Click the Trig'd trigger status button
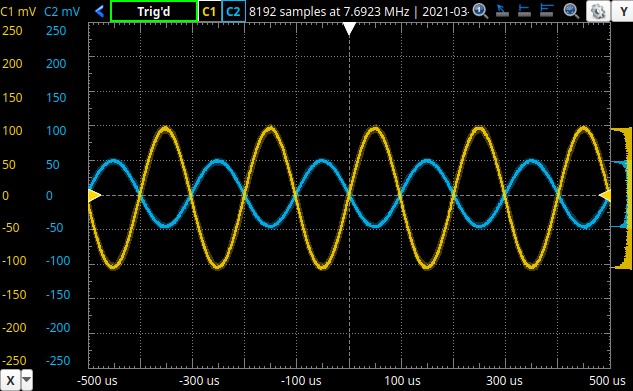The width and height of the screenshot is (633, 391). click(154, 11)
